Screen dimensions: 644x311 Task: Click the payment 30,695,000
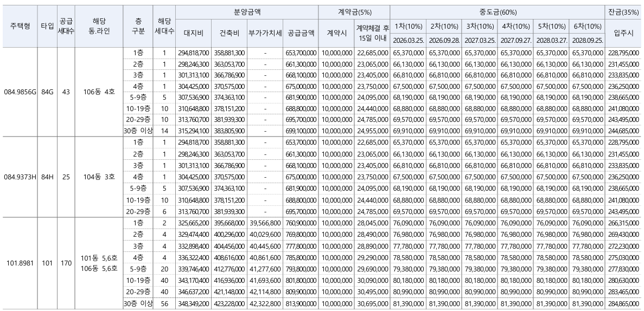tap(373, 303)
